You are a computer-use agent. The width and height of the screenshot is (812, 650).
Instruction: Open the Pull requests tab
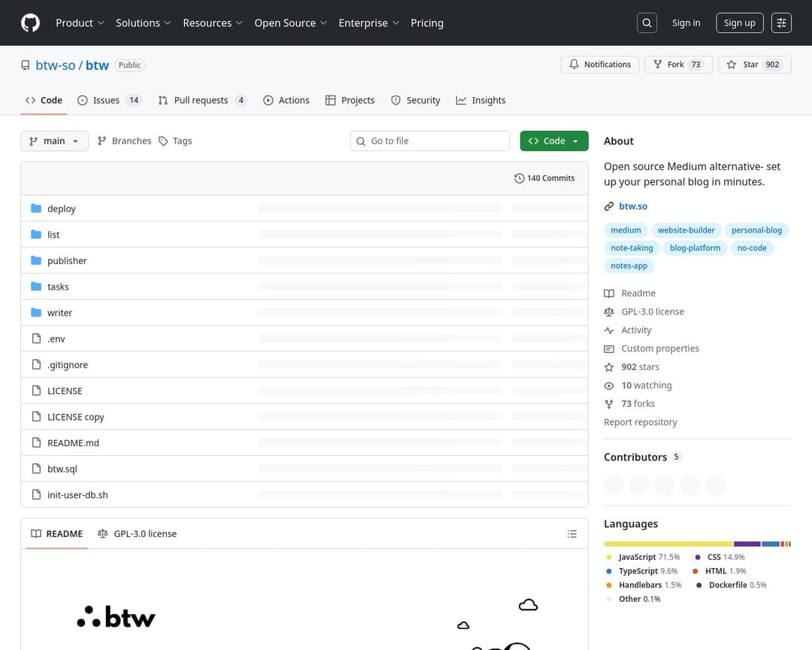[x=201, y=100]
